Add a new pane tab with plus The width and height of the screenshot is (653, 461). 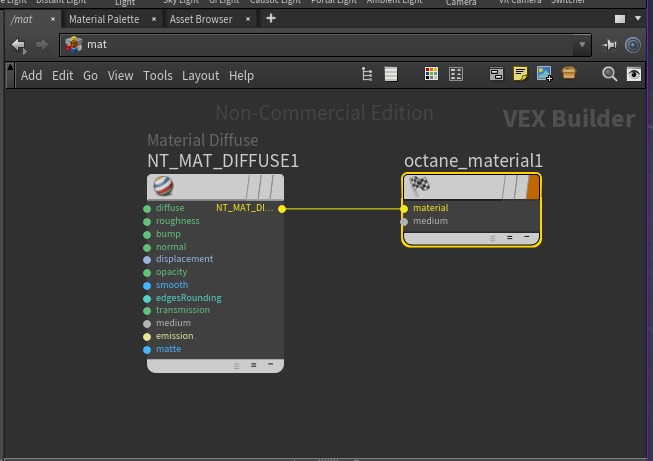[271, 18]
